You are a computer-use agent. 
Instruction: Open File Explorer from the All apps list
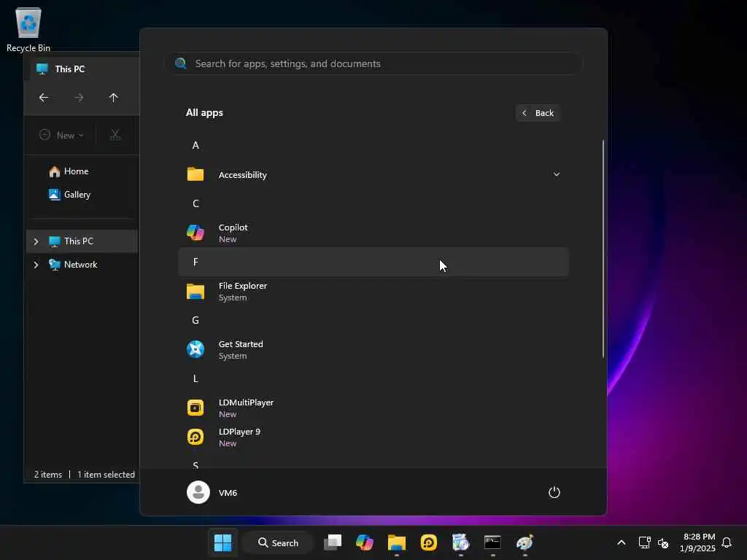[x=373, y=292]
